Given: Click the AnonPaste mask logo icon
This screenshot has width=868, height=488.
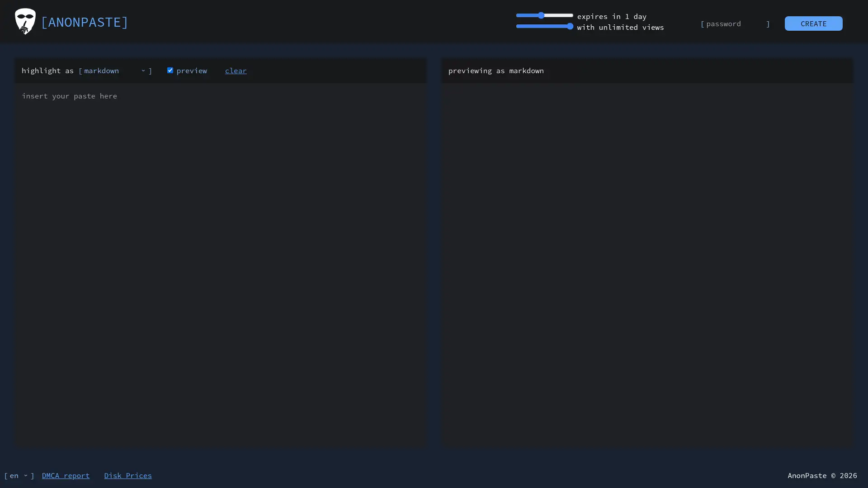Looking at the screenshot, I should pyautogui.click(x=25, y=21).
